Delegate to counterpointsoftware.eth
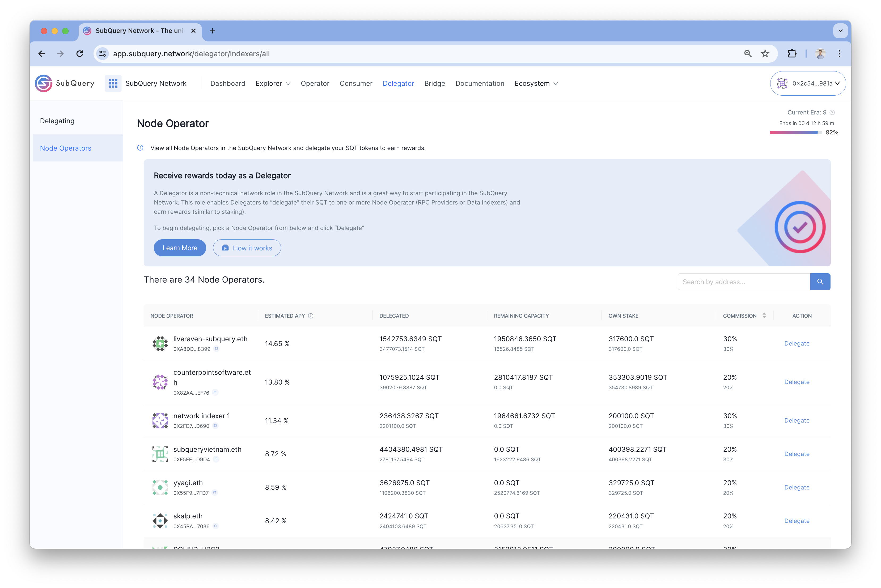The width and height of the screenshot is (881, 588). tap(797, 382)
